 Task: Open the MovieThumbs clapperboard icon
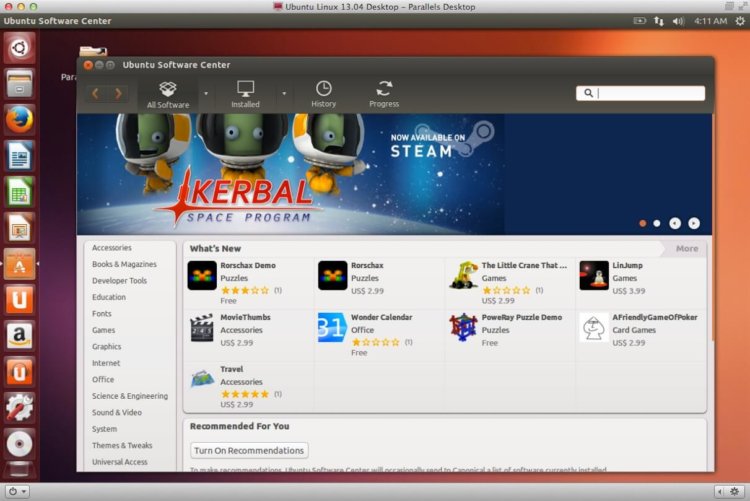tap(202, 328)
